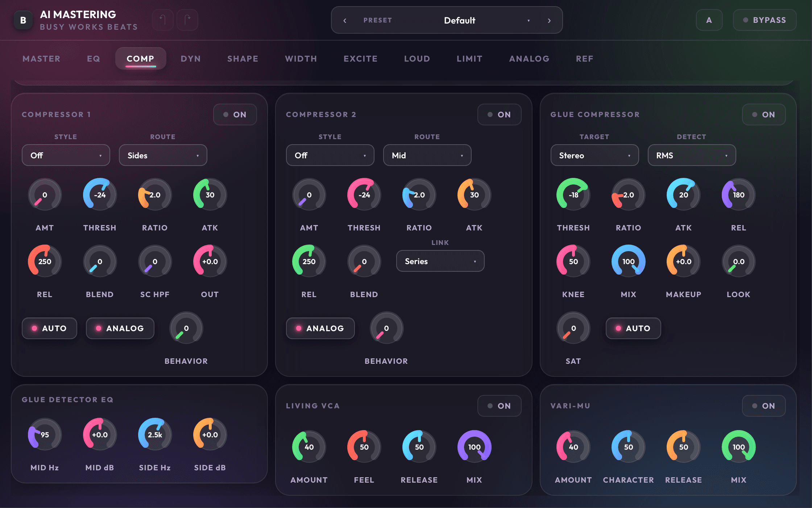
Task: Click Glue Compressor SAT knob
Action: tap(573, 328)
